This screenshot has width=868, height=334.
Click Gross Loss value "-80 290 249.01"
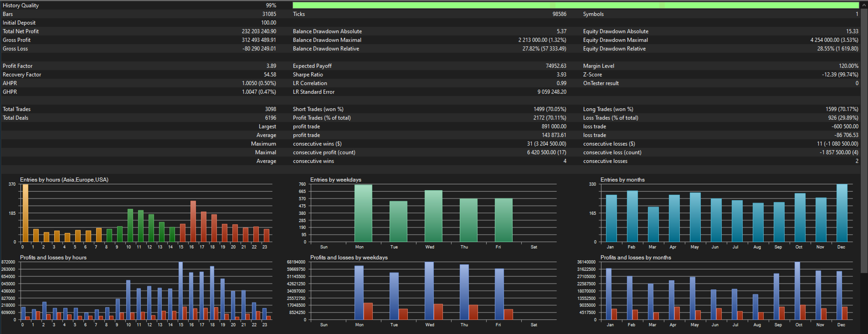pyautogui.click(x=259, y=49)
